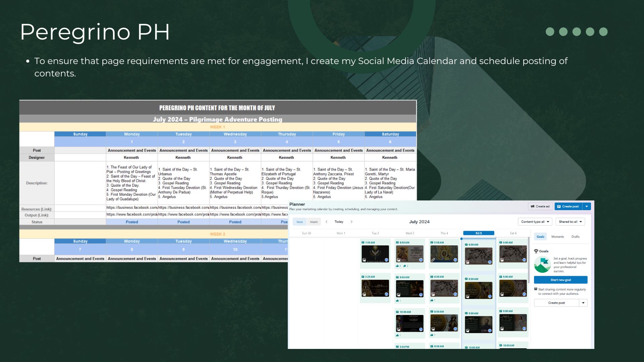Click the photo icon on the Sat 6:00 AM post

coord(502,260)
